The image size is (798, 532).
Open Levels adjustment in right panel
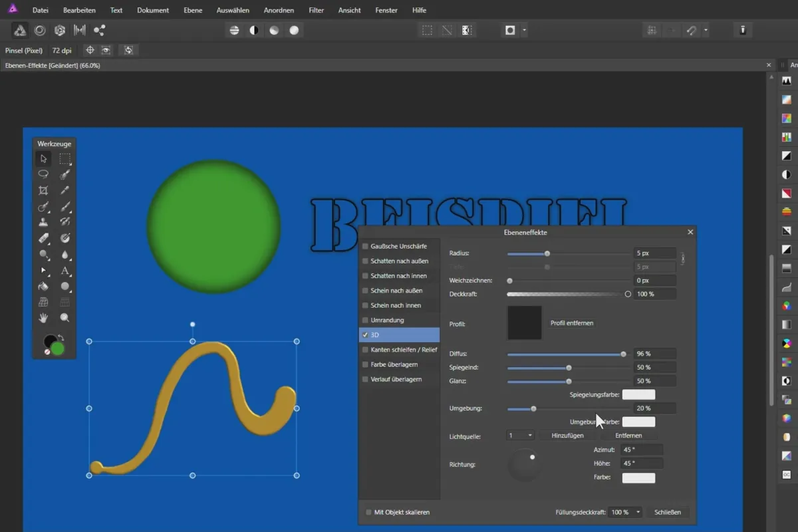click(787, 80)
